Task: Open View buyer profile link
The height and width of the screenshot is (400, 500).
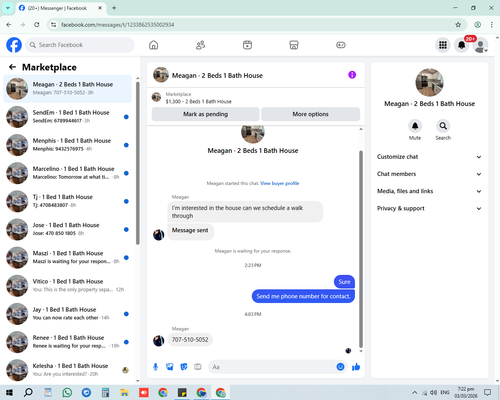Action: (x=280, y=183)
